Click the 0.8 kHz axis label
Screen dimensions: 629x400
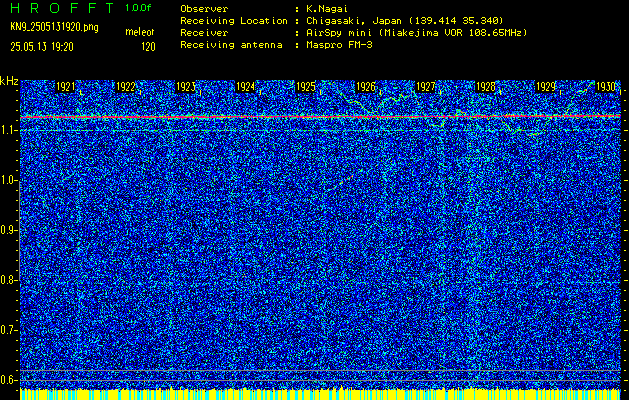8,280
